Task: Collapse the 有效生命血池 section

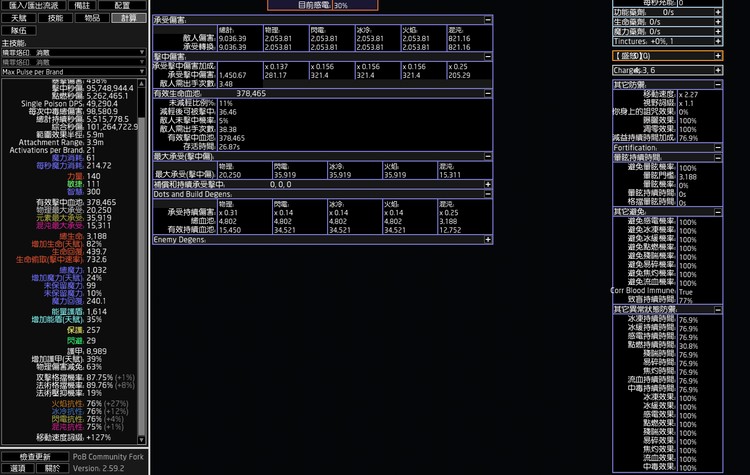Action: click(x=488, y=93)
